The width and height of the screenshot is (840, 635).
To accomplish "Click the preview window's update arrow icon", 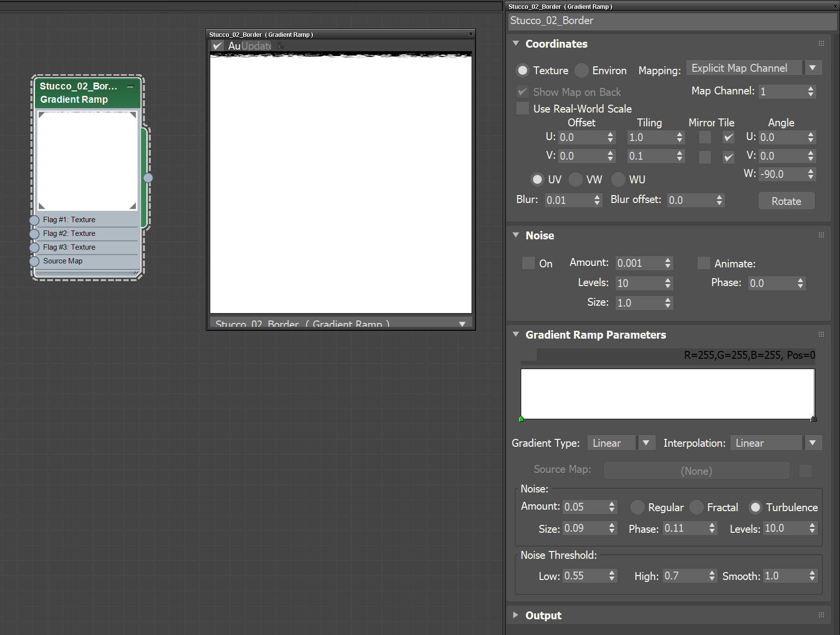I will tap(280, 46).
